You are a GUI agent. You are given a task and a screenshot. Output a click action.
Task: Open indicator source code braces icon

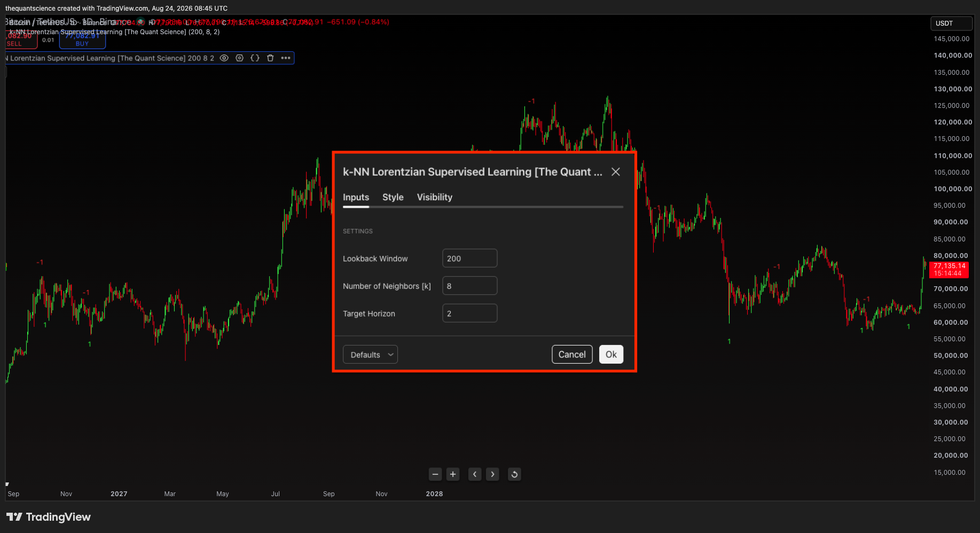click(x=255, y=58)
